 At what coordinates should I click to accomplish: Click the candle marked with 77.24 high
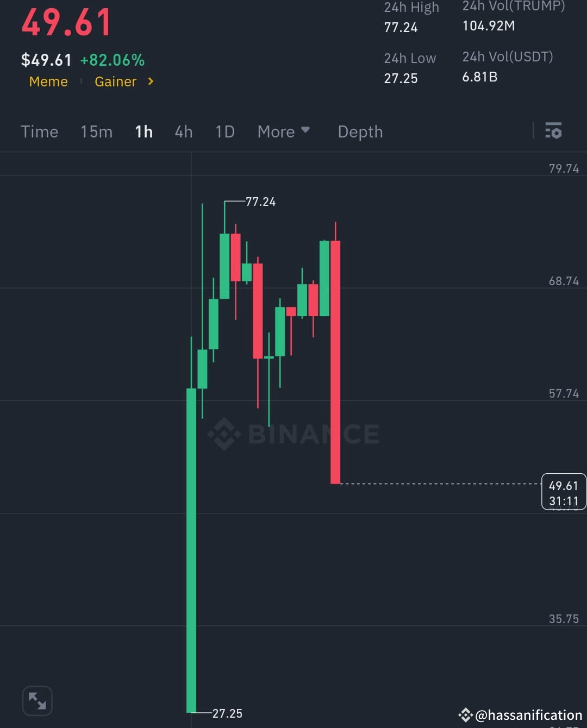[x=224, y=261]
